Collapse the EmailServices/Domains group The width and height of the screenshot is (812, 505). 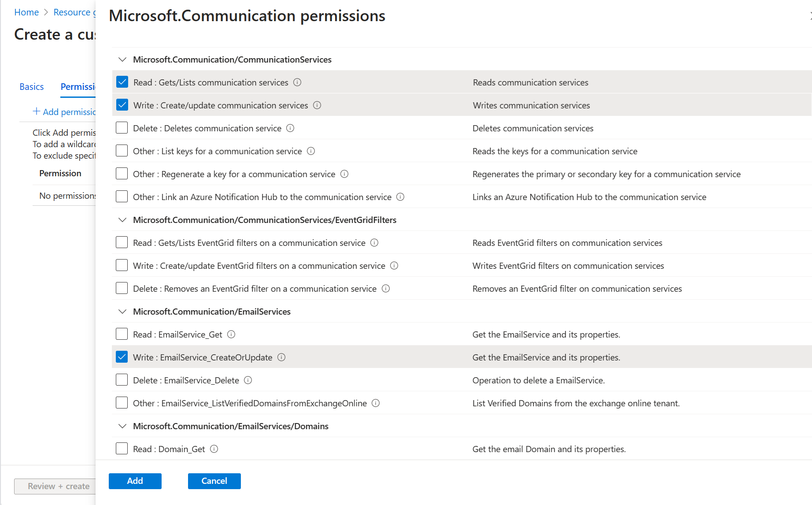point(122,426)
